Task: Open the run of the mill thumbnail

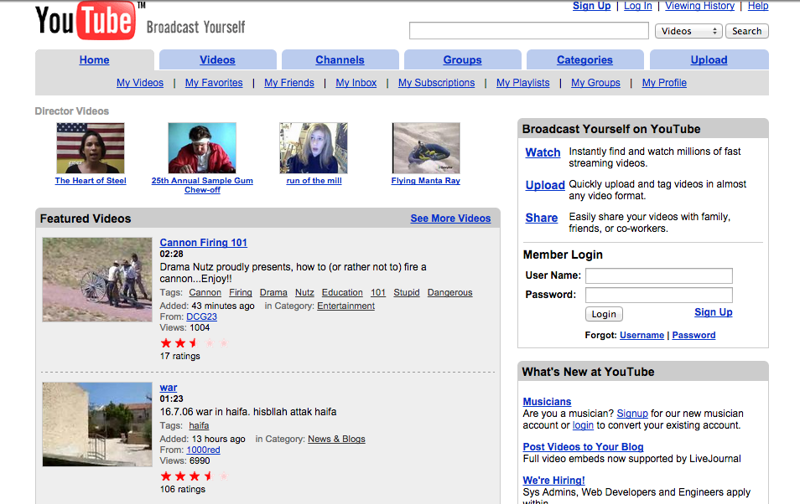Action: (314, 148)
